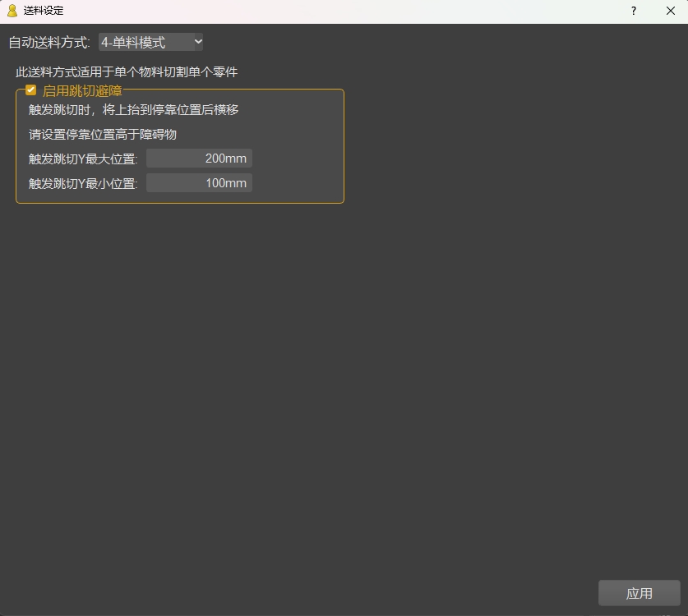Click the 触发跳切Y最大位置 label

(83, 159)
